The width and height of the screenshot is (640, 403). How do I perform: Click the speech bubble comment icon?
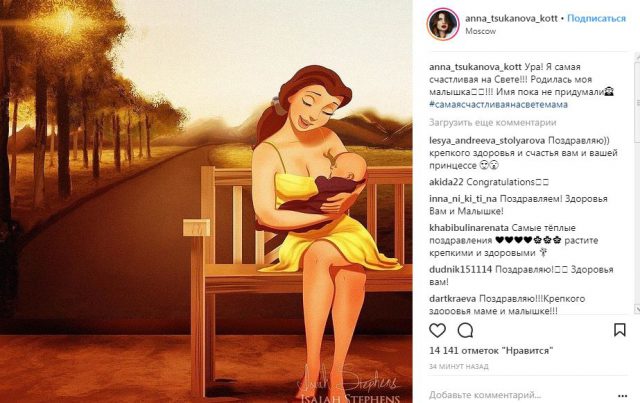(x=465, y=330)
